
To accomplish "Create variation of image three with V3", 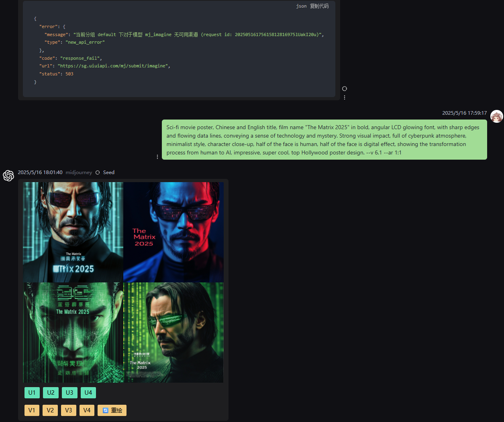I will tap(69, 410).
